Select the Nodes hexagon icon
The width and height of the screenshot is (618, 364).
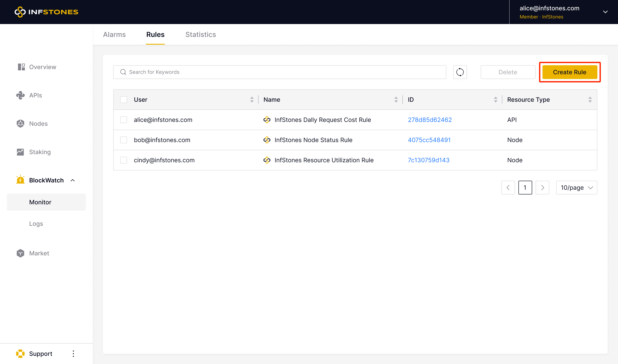[20, 124]
